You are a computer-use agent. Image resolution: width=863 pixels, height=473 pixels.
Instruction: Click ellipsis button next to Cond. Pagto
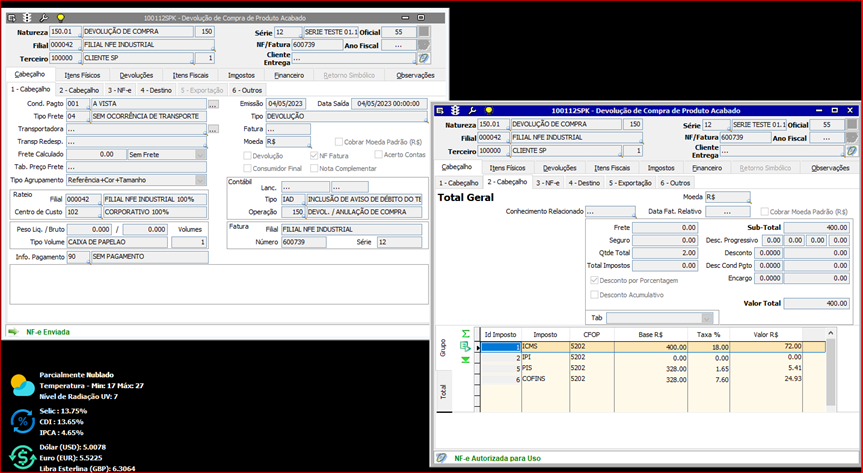click(x=213, y=103)
